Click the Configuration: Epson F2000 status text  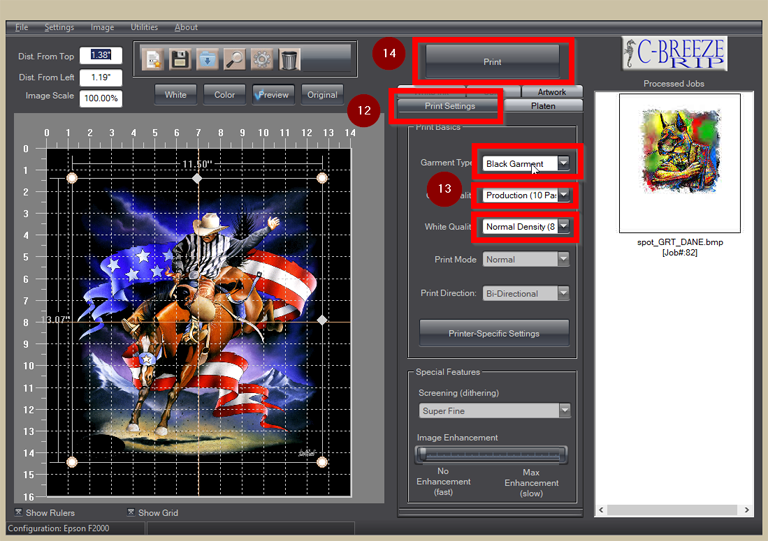coord(58,528)
